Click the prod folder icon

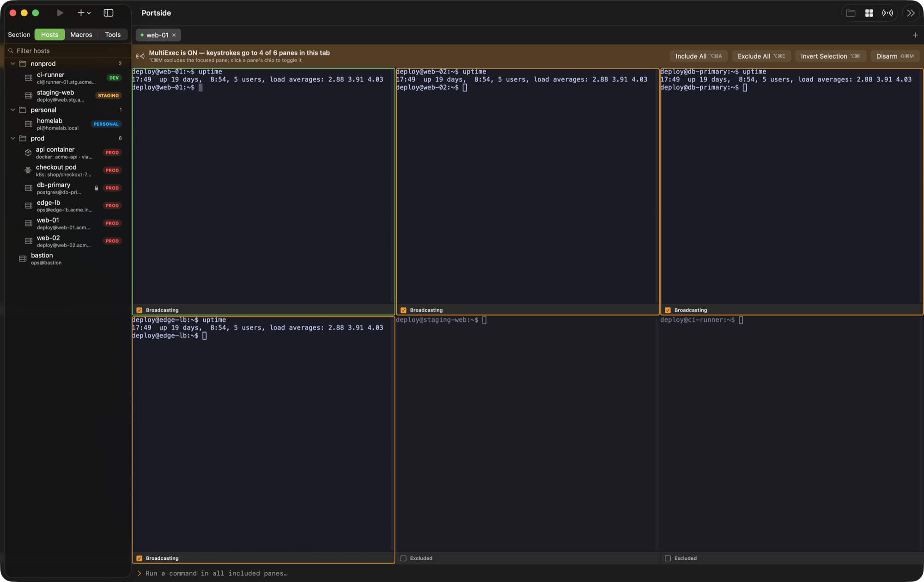23,138
